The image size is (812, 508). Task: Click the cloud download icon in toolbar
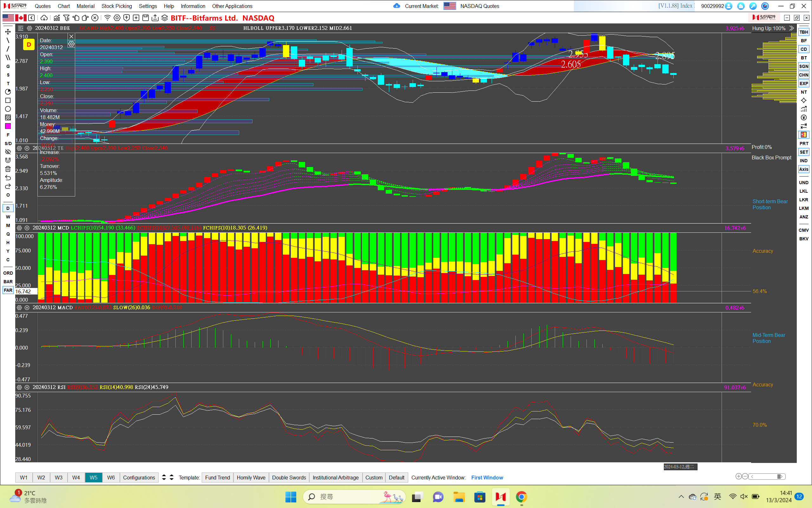pos(44,18)
